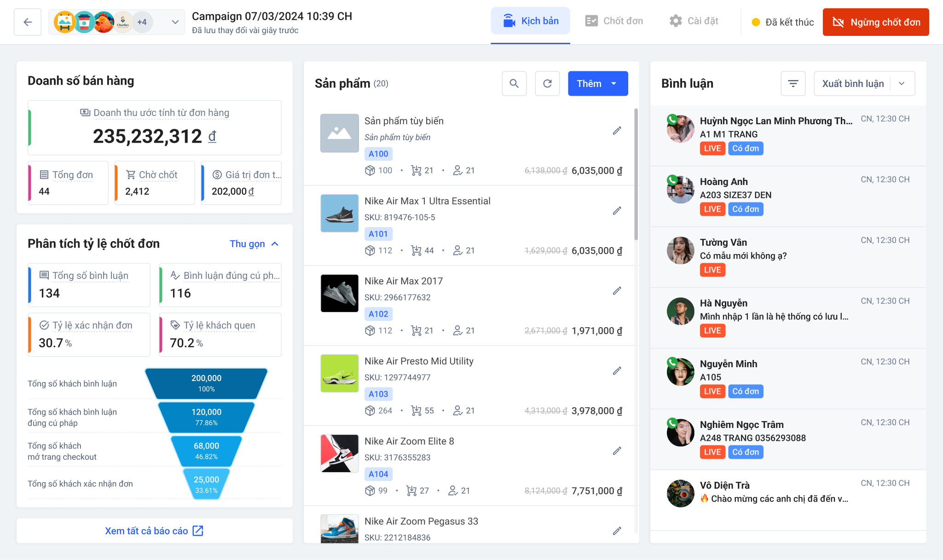Click the back arrow button

pos(28,22)
